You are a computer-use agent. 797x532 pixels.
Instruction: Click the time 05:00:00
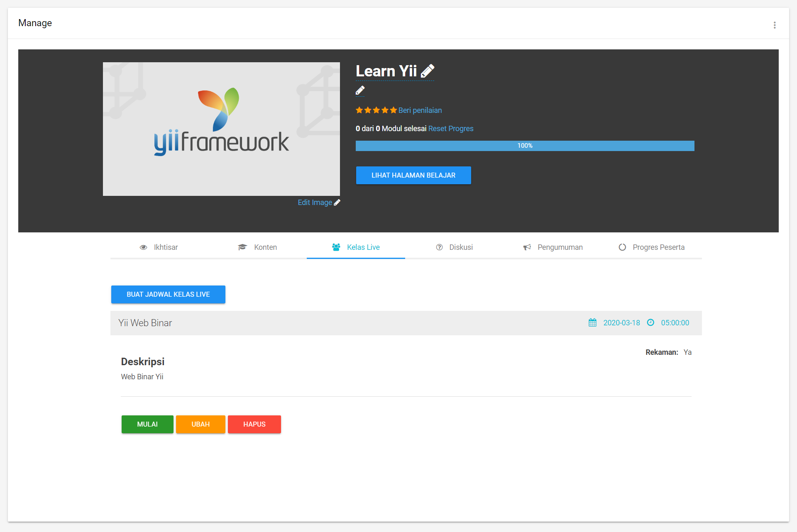point(675,323)
